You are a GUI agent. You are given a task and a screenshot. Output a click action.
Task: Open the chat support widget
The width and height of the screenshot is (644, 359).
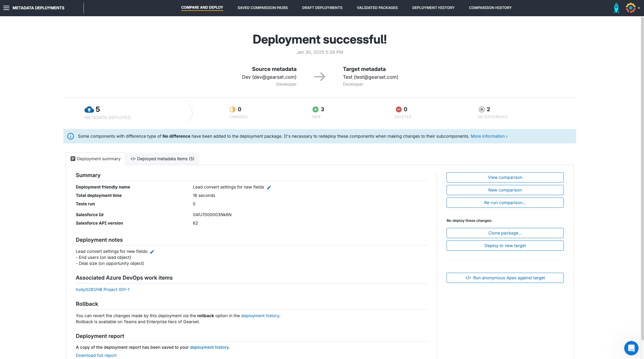(631, 348)
